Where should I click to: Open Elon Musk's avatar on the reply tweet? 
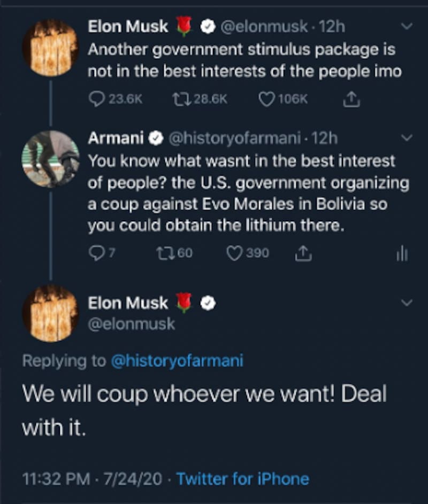click(x=50, y=314)
